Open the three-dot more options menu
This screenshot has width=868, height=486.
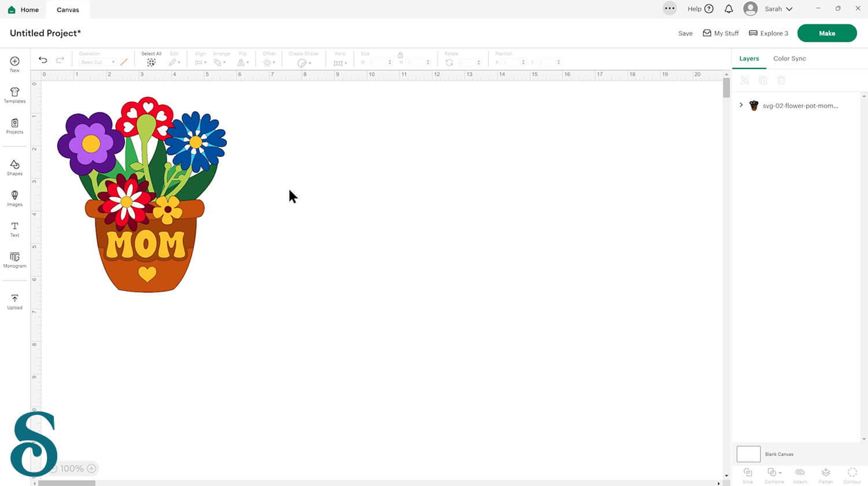coord(670,9)
